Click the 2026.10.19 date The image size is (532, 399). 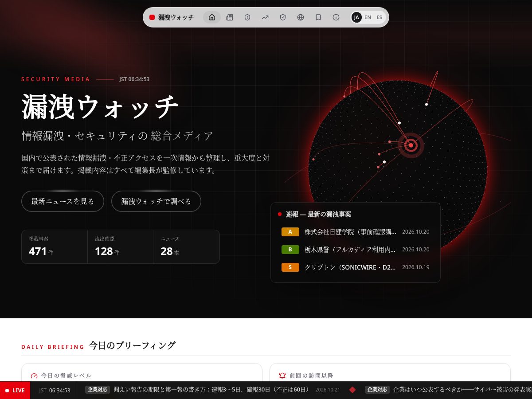tap(415, 267)
